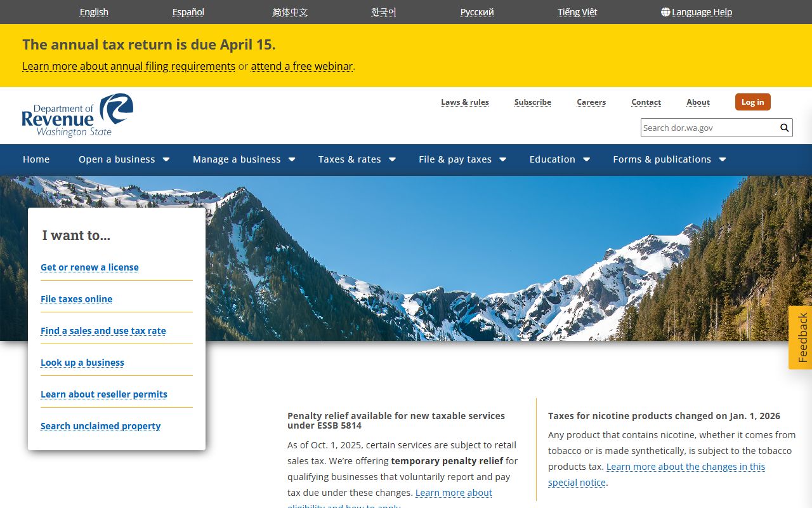Open nicotine tax changes special notice link
Viewport: 812px width, 508px height.
point(686,467)
